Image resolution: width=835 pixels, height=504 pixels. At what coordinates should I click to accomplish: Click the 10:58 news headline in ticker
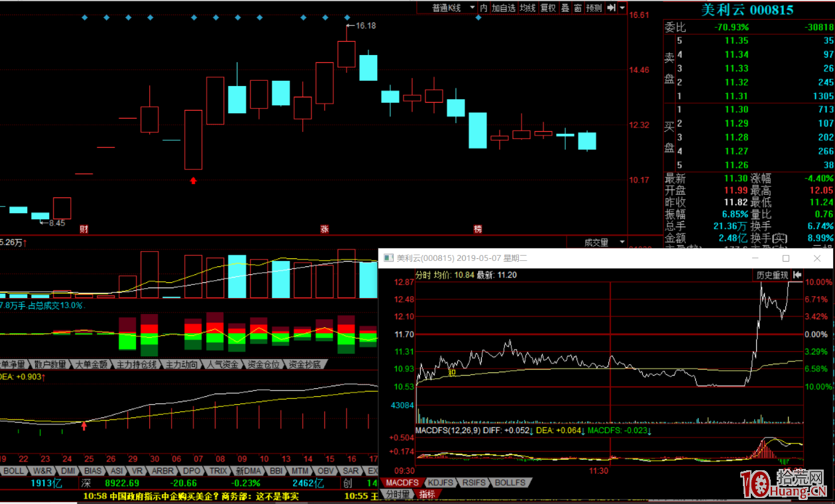191,496
